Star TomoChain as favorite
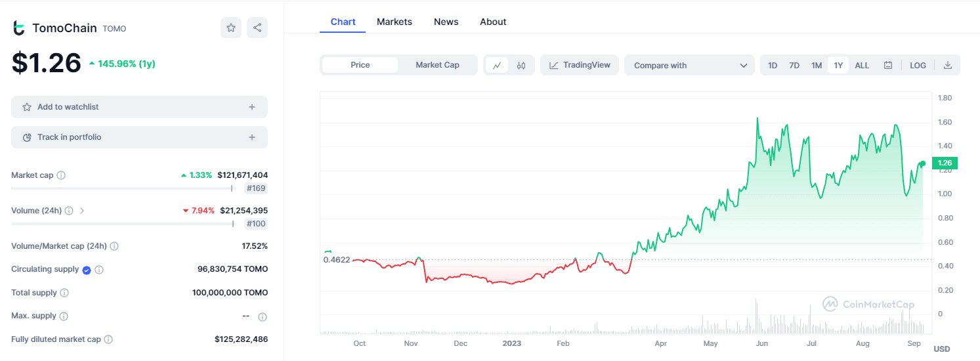 231,28
